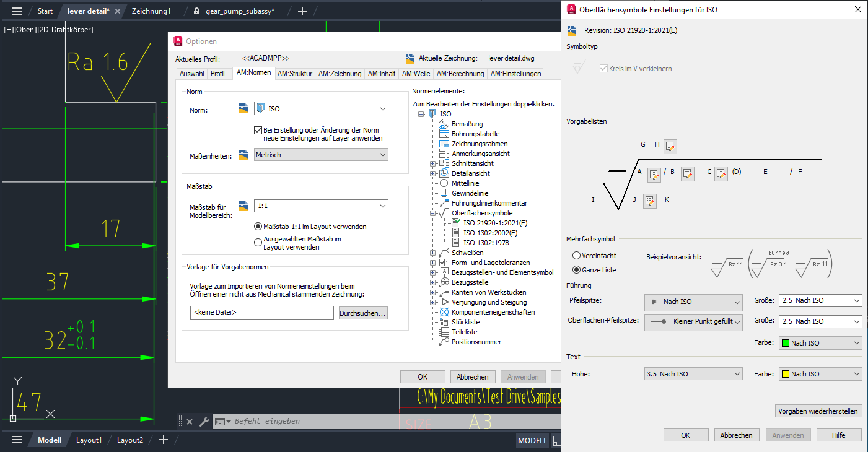Select ISO 1302:2002(E) in the tree
Screen dimensions: 868x452
pyautogui.click(x=490, y=233)
